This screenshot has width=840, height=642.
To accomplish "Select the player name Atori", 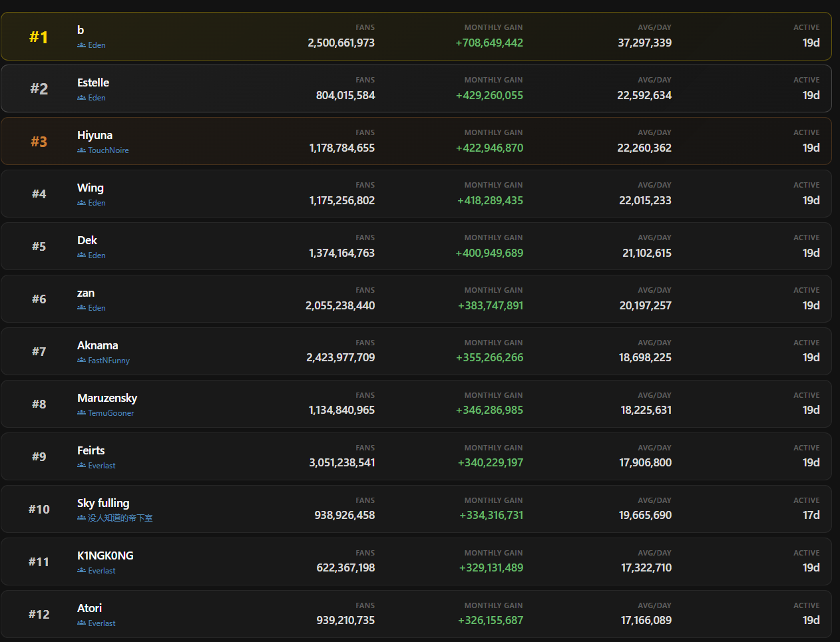I will tap(89, 608).
